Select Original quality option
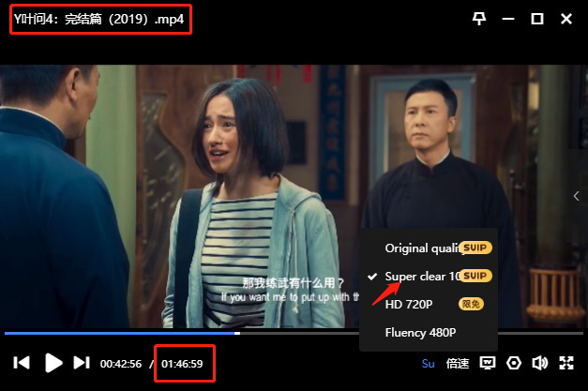The image size is (588, 391). (429, 248)
